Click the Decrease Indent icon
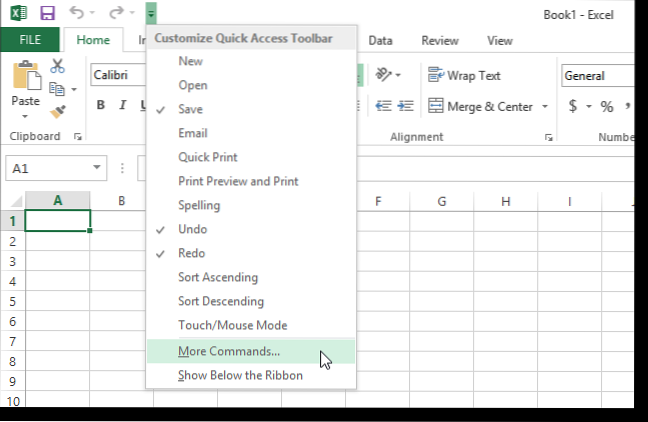Image resolution: width=648 pixels, height=422 pixels. [383, 106]
